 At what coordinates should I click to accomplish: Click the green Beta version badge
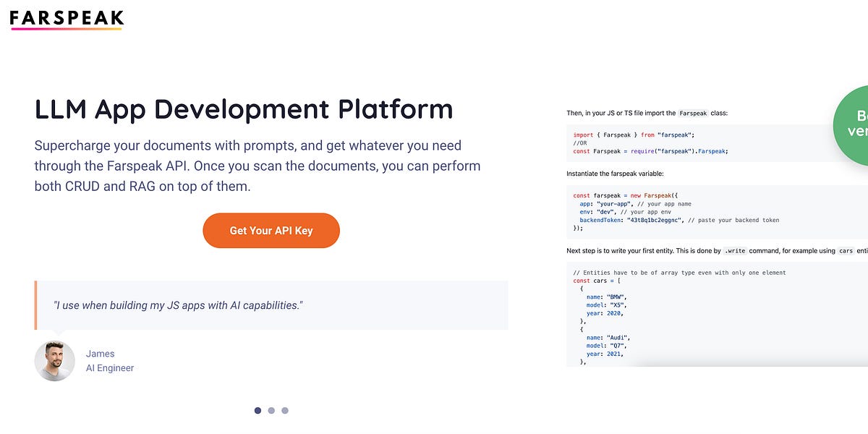[857, 123]
